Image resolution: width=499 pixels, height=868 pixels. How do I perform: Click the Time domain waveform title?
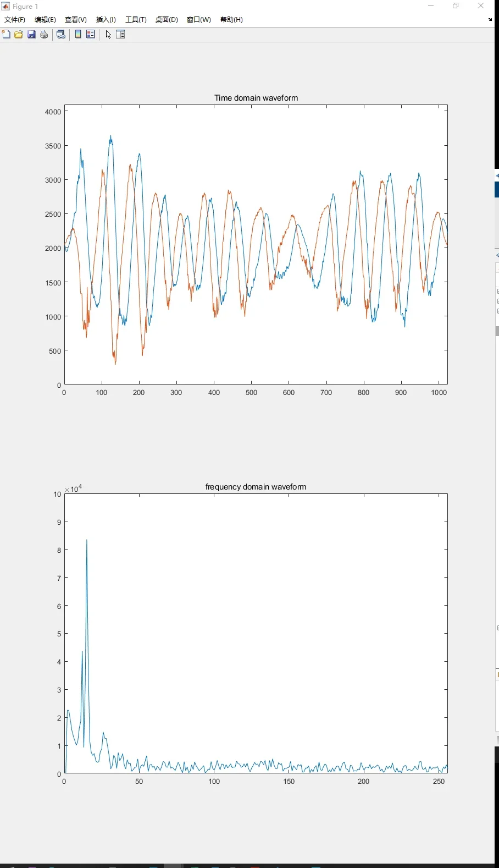pos(256,98)
